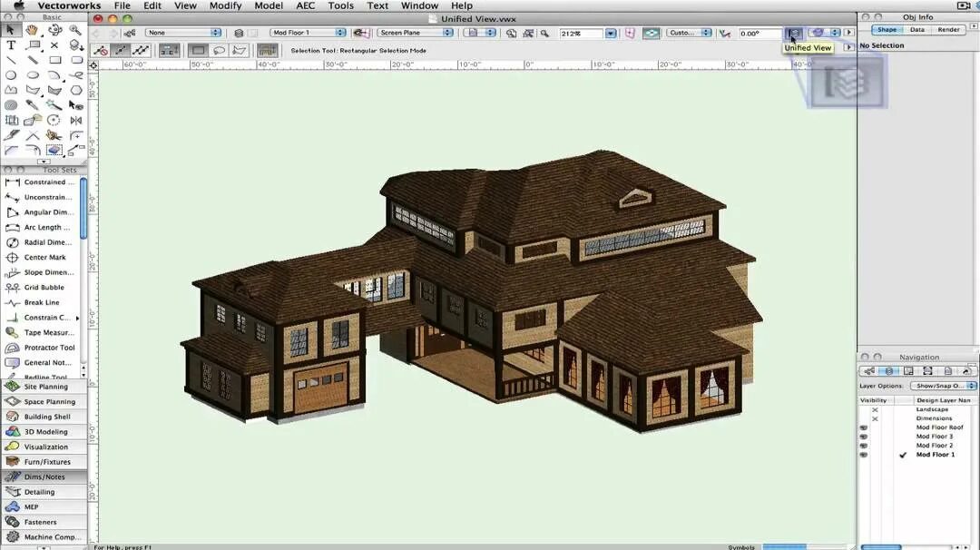Choose Rectangular Marquee selection mode
This screenshot has width=980, height=550.
[198, 50]
